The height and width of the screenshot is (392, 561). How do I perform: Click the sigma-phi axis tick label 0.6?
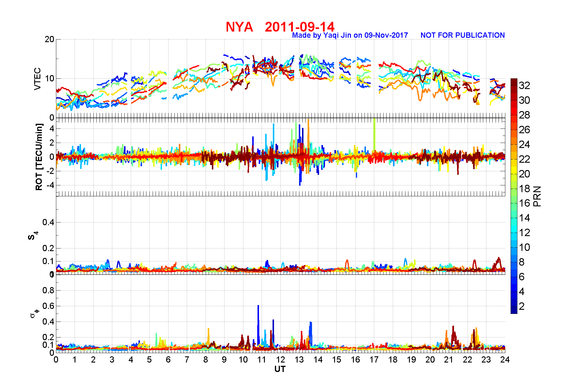tap(48, 306)
